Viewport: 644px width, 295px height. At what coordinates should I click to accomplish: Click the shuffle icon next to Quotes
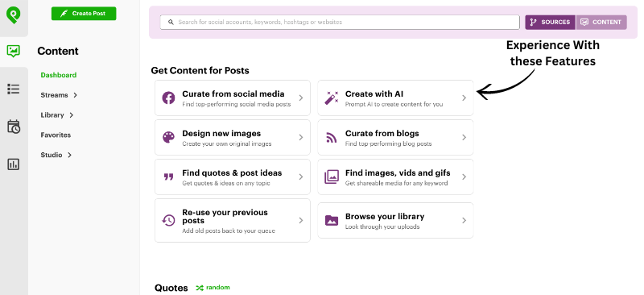coord(200,288)
